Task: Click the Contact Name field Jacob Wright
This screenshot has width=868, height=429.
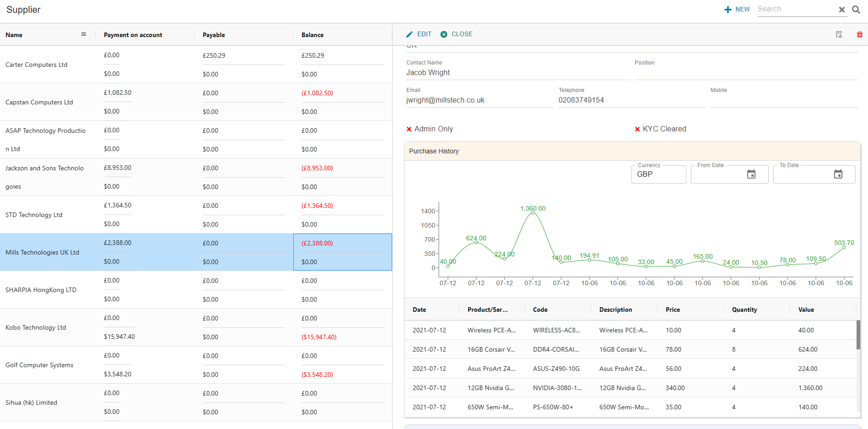Action: (517, 73)
